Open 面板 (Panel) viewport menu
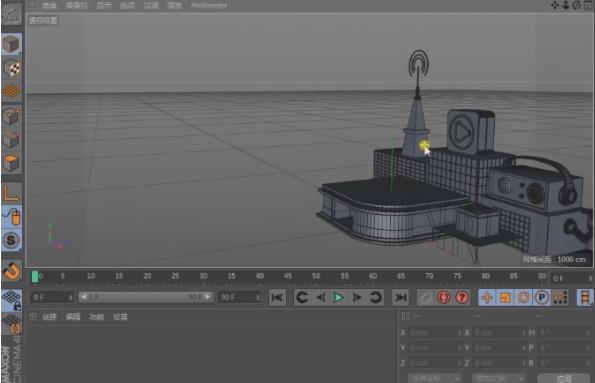595x383 pixels. tap(175, 5)
